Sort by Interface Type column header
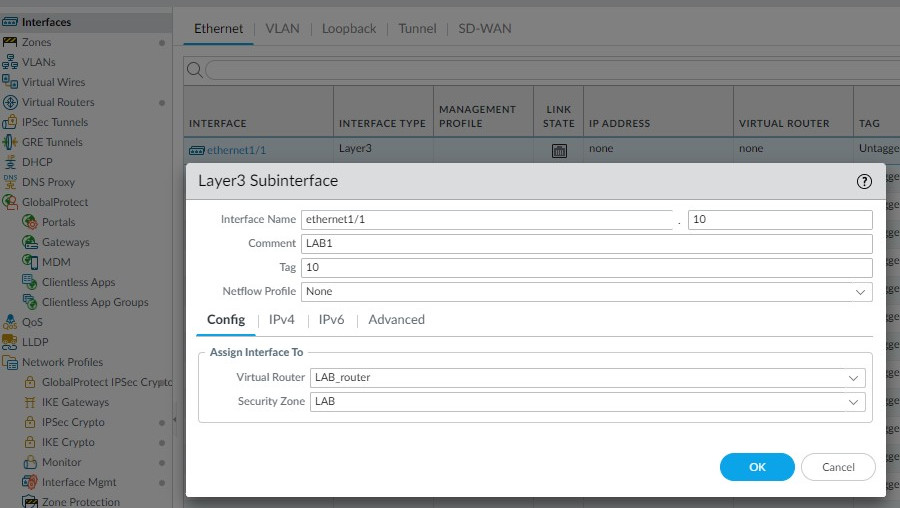Screen dimensions: 900x508 click(x=382, y=123)
